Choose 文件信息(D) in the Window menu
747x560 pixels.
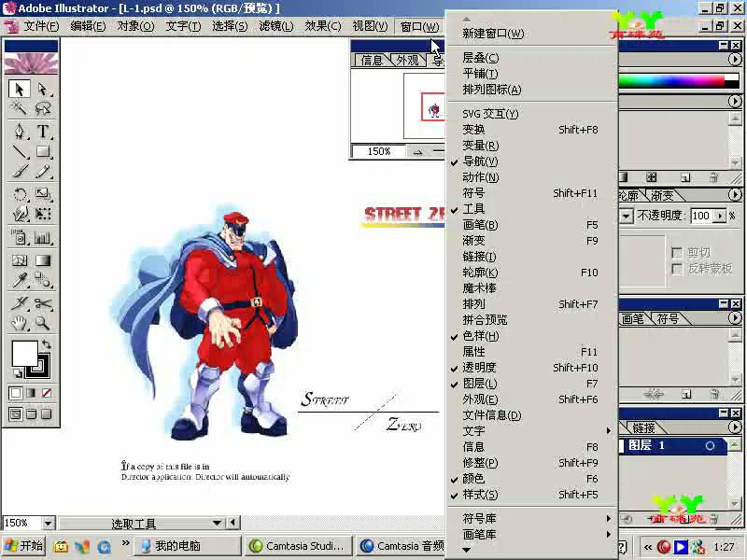532,415
